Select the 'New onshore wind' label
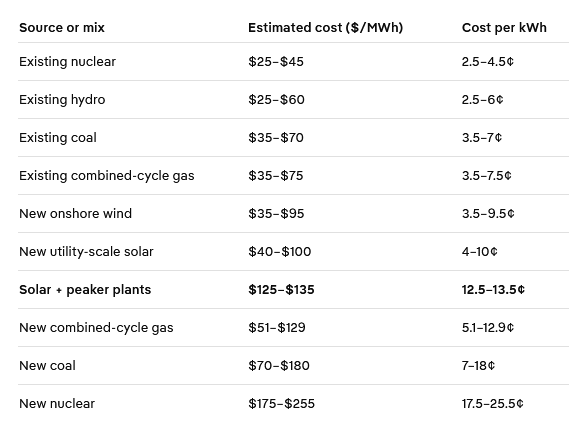This screenshot has height=439, width=569. point(75,214)
